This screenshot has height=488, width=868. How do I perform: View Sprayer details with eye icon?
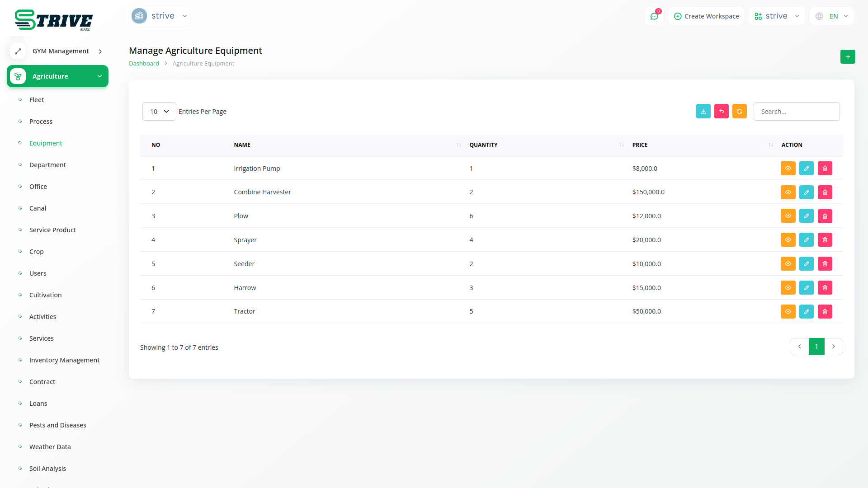click(788, 240)
